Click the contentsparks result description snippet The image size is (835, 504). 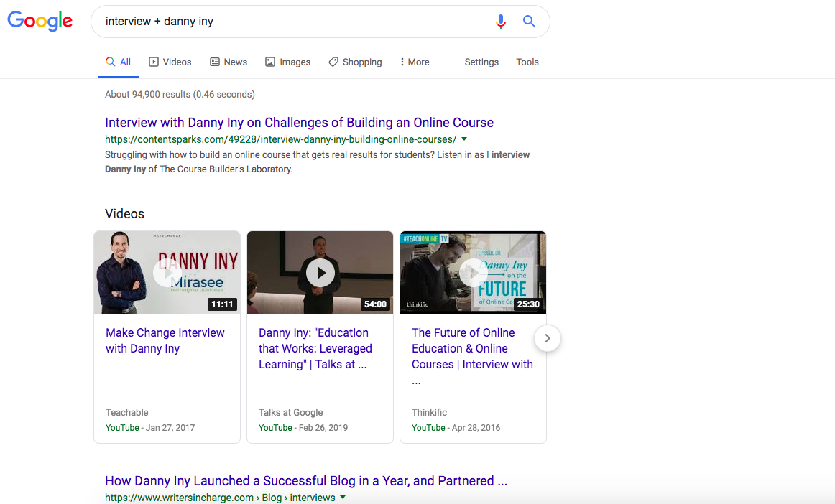point(318,162)
